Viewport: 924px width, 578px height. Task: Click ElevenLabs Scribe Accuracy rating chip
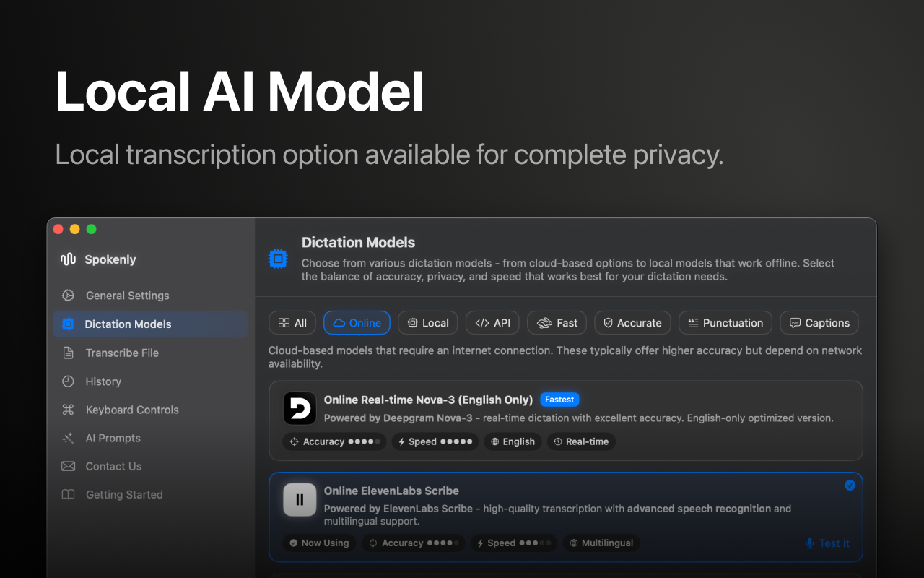pos(413,543)
